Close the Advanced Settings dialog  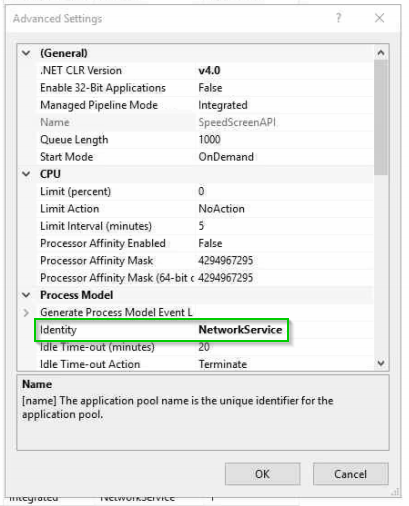click(x=379, y=18)
